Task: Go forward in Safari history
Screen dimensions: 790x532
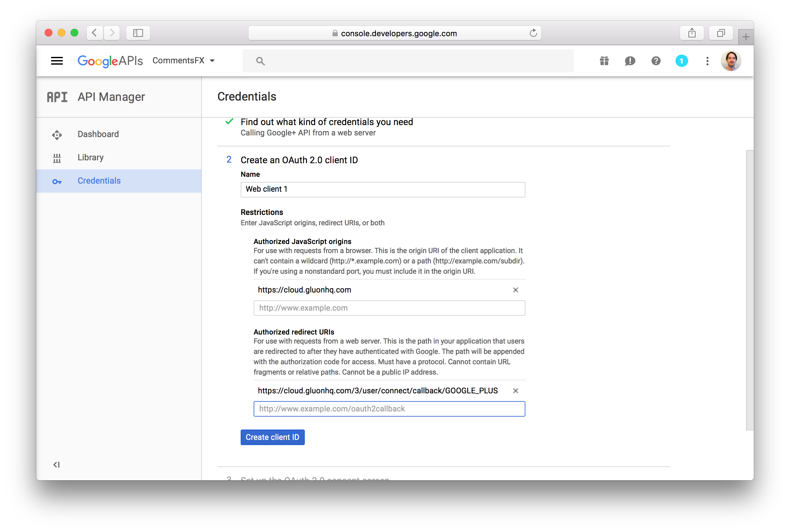Action: (112, 33)
